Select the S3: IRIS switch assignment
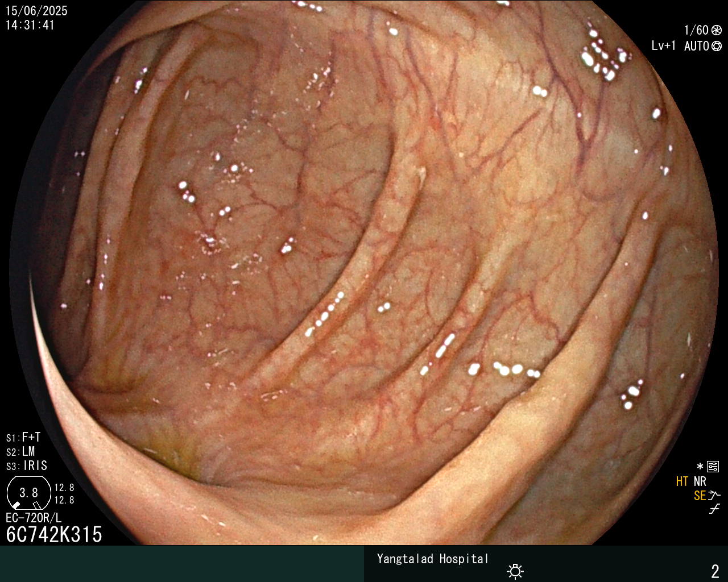The image size is (728, 582). coord(27,465)
